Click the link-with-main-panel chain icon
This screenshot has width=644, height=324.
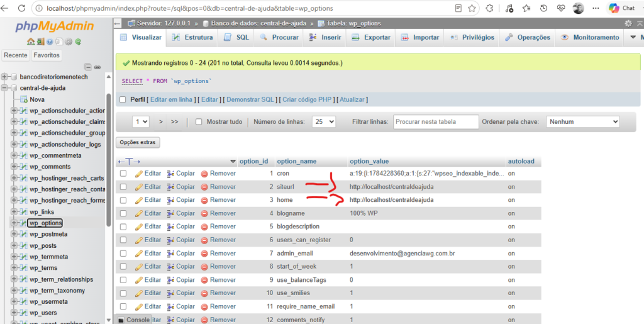point(97,67)
